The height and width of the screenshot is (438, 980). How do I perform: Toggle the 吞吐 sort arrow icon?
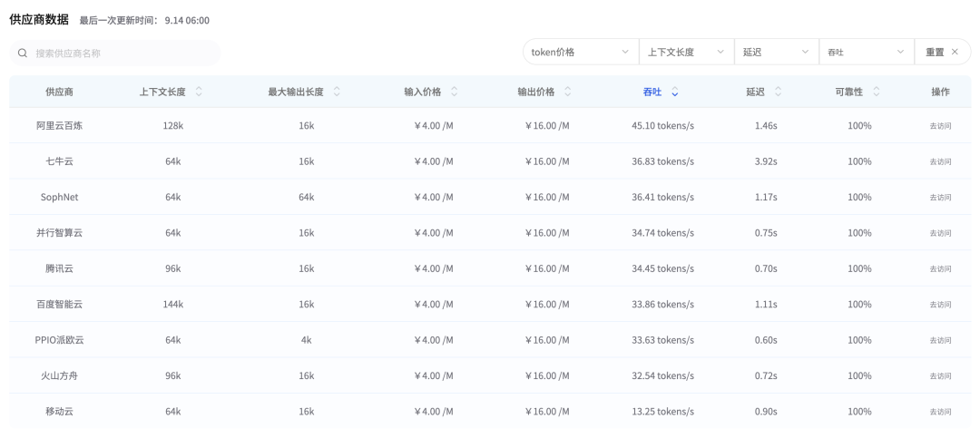tap(675, 92)
